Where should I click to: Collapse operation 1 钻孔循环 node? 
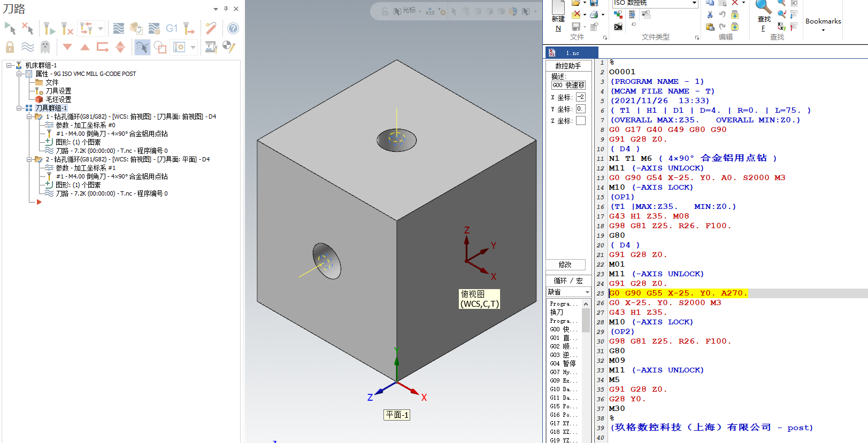[29, 116]
